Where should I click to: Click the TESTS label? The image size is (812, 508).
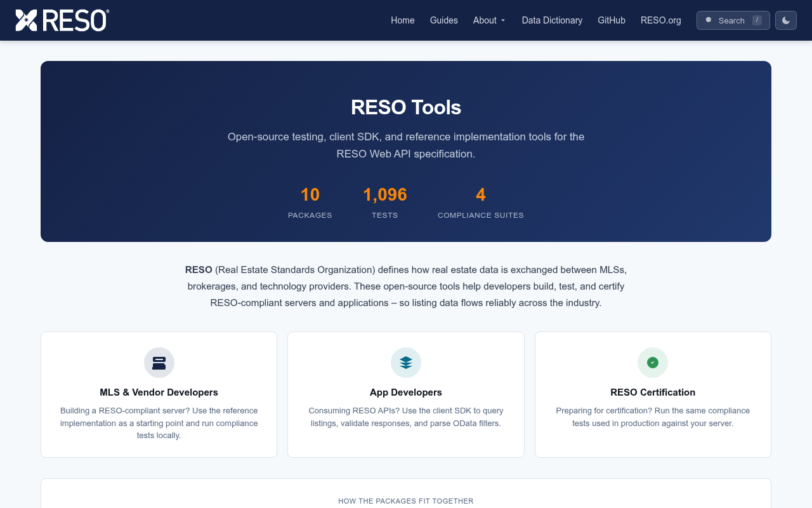(x=385, y=215)
